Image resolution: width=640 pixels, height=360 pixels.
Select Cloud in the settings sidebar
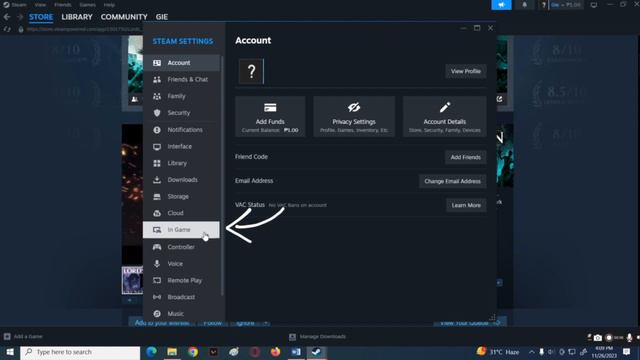[181, 213]
